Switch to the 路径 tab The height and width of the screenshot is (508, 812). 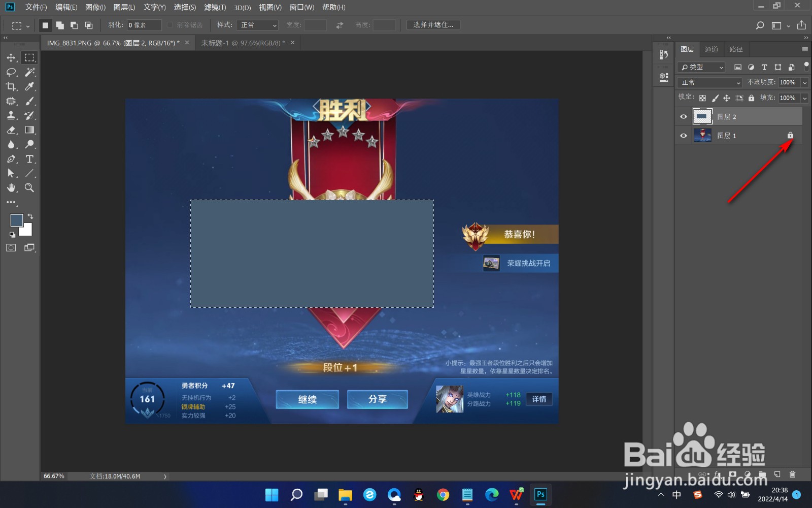tap(736, 49)
